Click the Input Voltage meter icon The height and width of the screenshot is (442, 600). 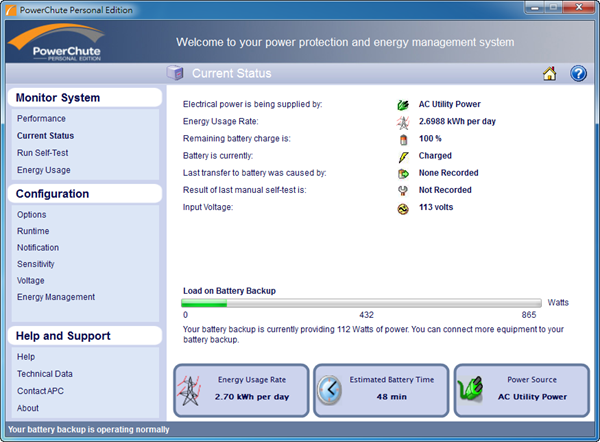(404, 208)
